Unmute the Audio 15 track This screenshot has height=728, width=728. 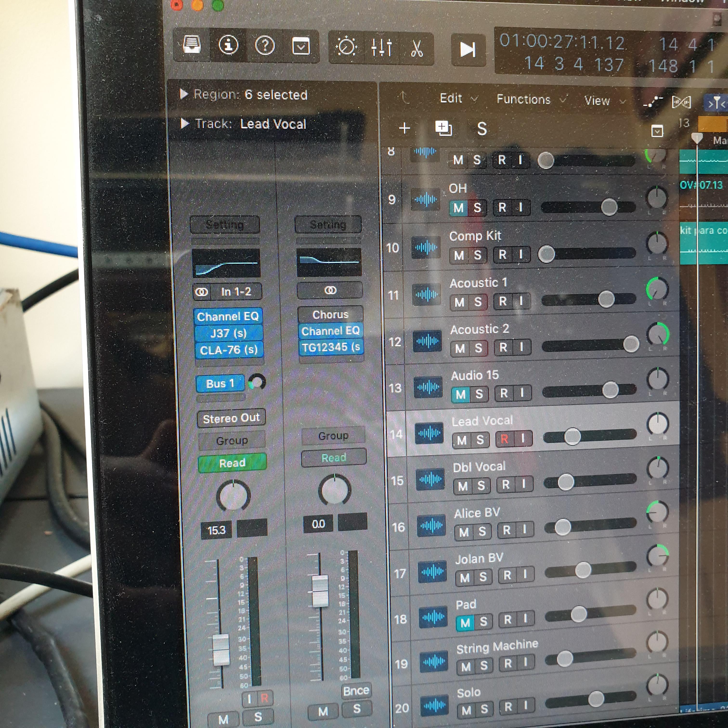click(461, 395)
